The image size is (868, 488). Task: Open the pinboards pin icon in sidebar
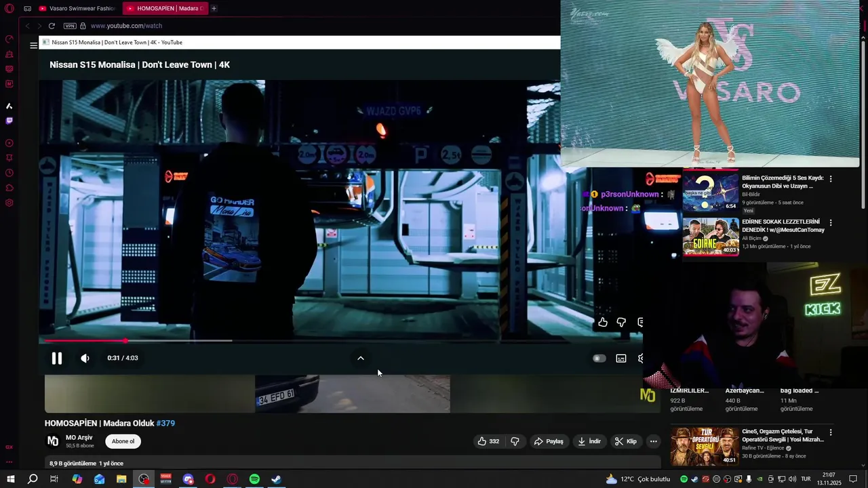[x=9, y=157]
